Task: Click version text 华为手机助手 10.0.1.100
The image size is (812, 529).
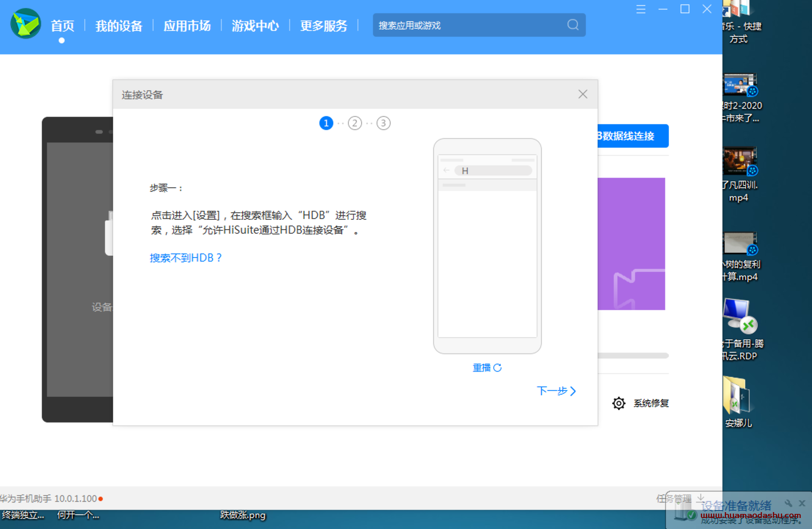Action: coord(48,499)
